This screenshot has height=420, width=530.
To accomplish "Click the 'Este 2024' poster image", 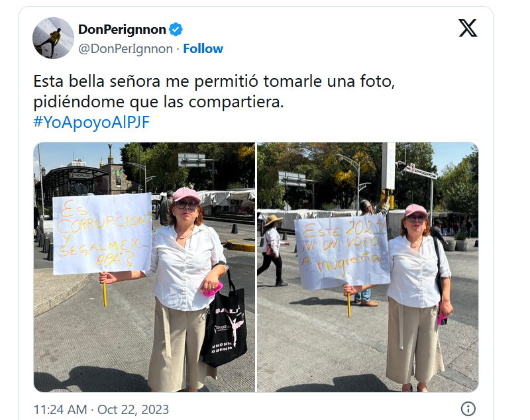I will 342,253.
